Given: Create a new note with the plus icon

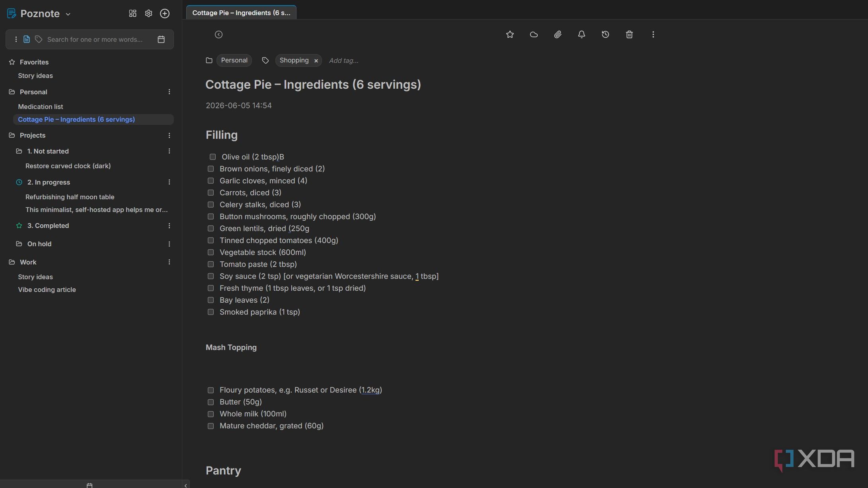Looking at the screenshot, I should 165,14.
